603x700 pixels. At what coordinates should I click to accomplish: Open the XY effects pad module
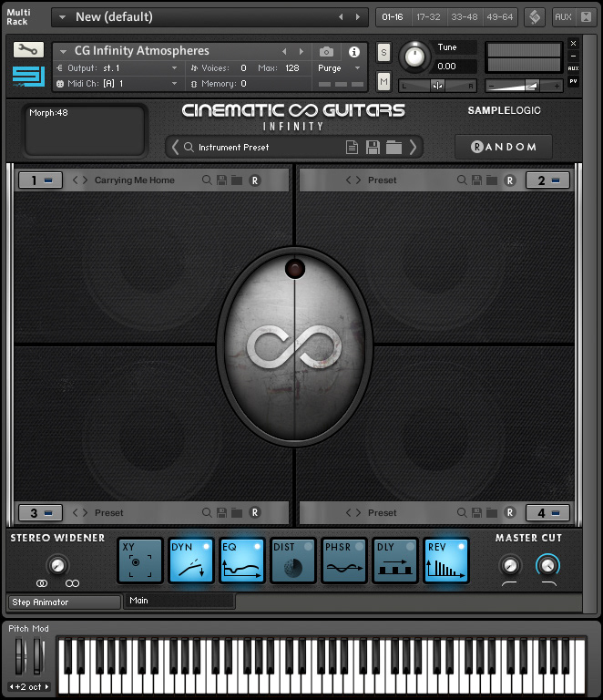coord(140,561)
